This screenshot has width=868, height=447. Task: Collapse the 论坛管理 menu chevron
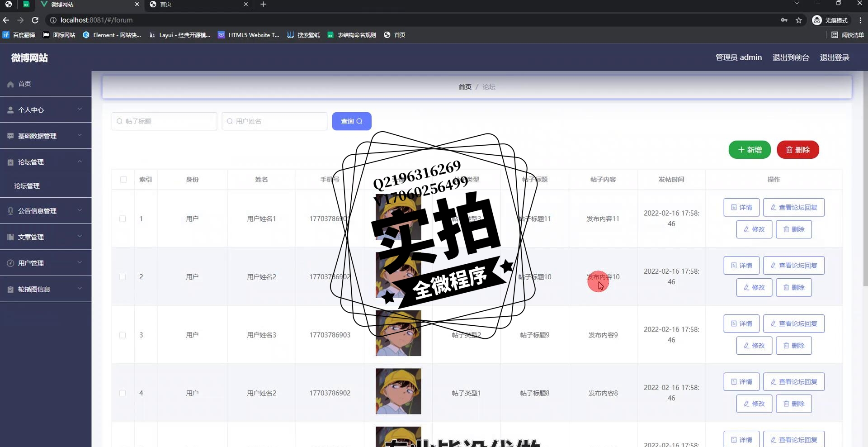click(80, 161)
